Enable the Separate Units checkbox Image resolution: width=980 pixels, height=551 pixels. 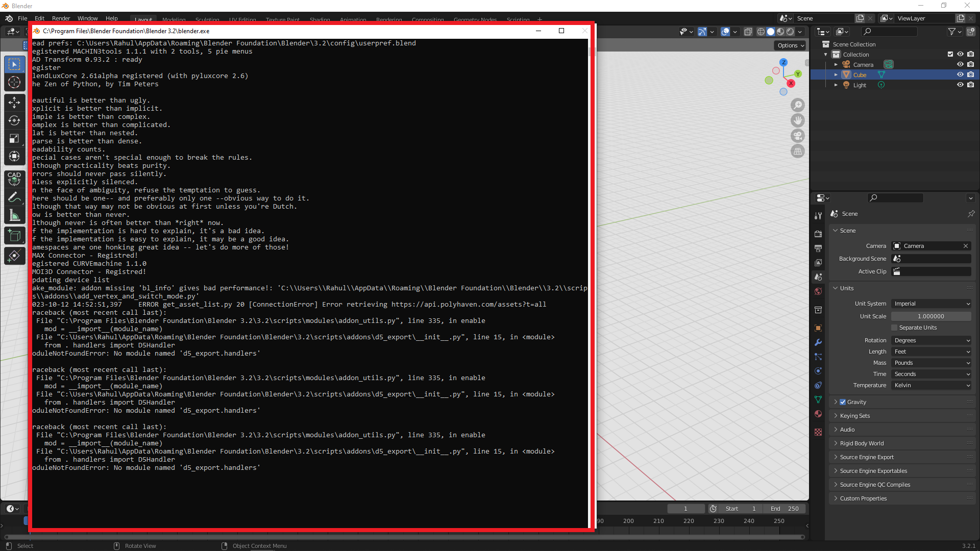[894, 328]
